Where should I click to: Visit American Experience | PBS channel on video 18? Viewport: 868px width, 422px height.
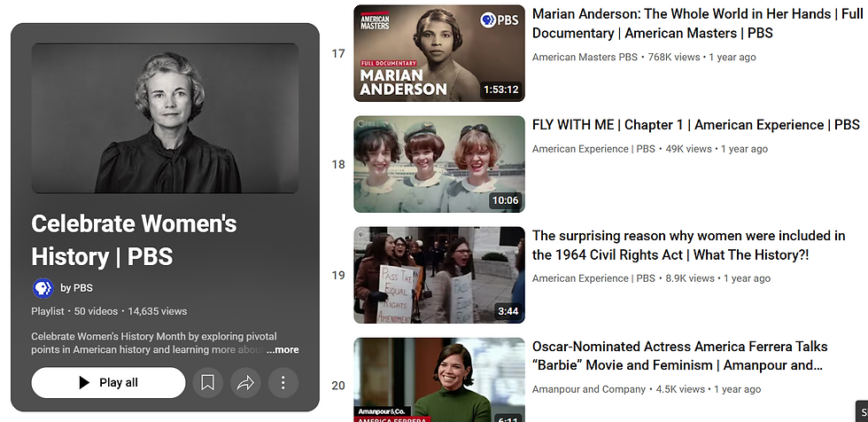[x=593, y=149]
